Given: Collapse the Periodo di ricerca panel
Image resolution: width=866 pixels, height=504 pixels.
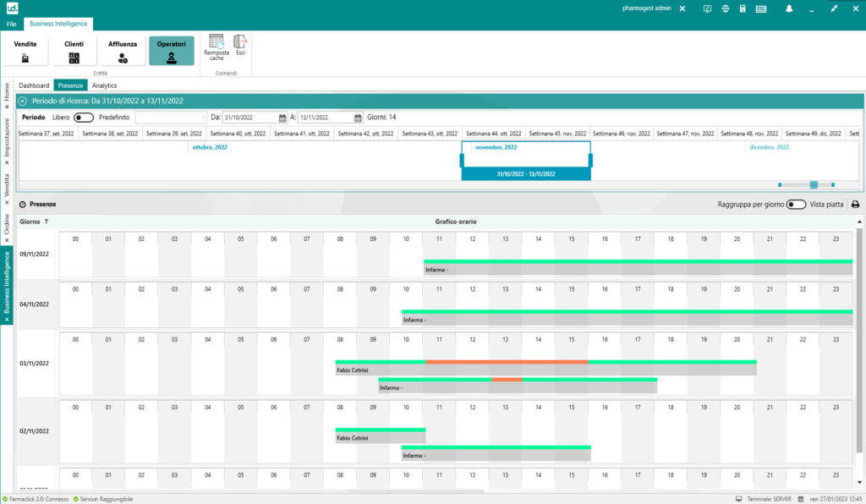Looking at the screenshot, I should (x=23, y=101).
